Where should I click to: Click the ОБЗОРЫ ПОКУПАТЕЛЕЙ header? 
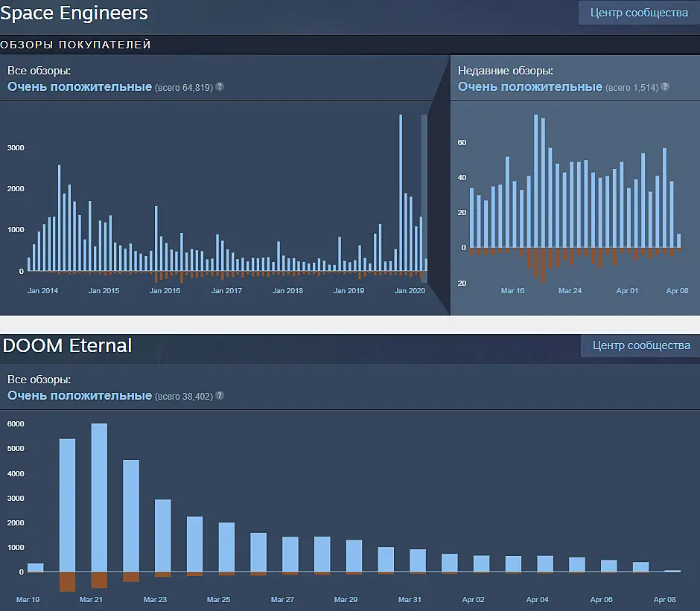[x=75, y=45]
